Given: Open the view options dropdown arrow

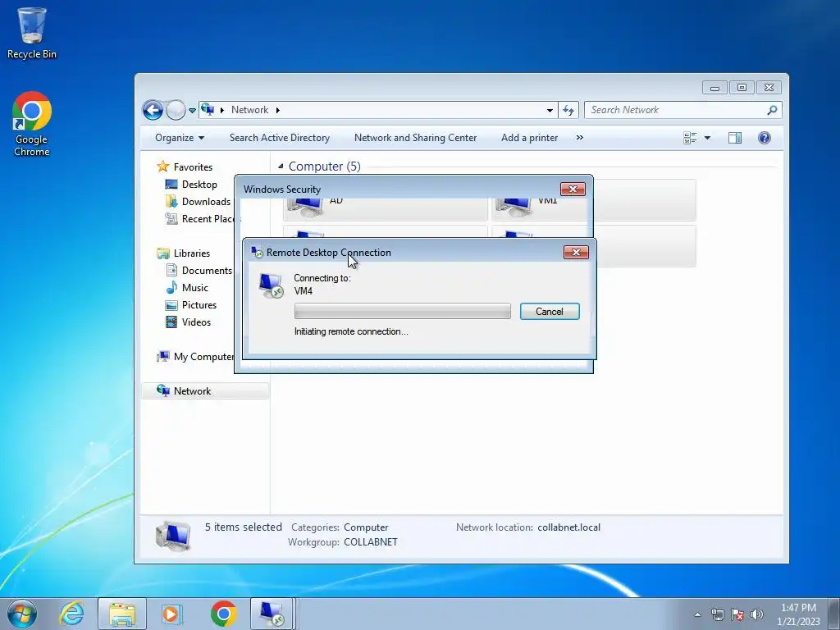Looking at the screenshot, I should pos(707,138).
